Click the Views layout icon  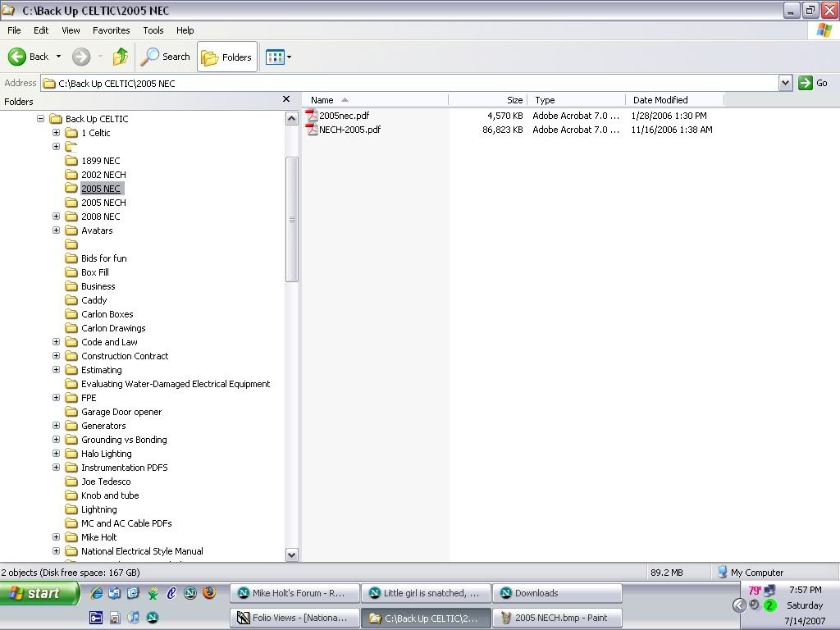(275, 57)
